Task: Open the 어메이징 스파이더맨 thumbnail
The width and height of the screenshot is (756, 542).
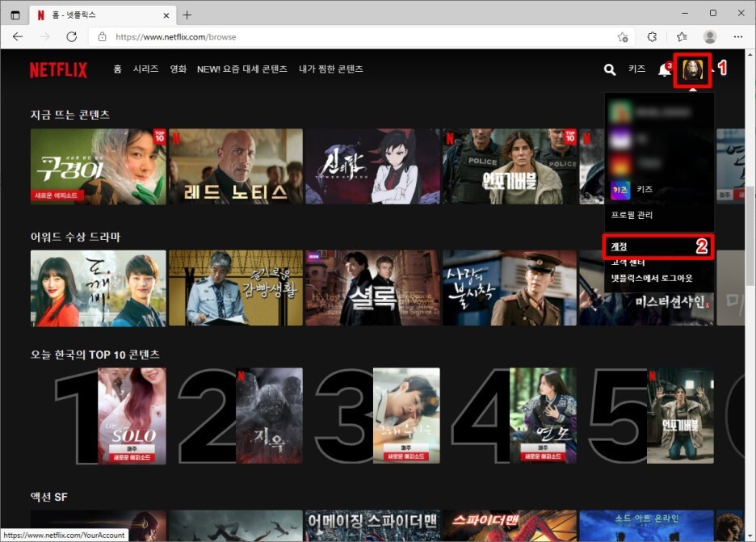Action: tap(372, 526)
